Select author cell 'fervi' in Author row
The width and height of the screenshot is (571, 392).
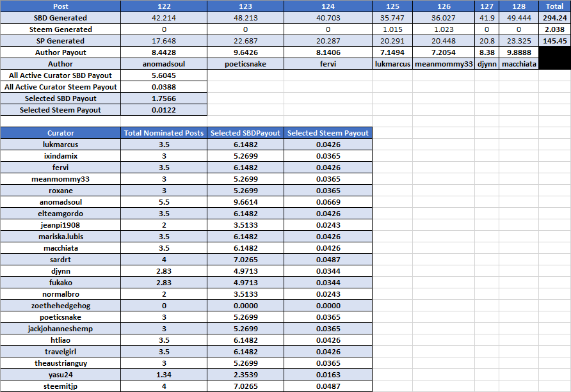tap(328, 64)
